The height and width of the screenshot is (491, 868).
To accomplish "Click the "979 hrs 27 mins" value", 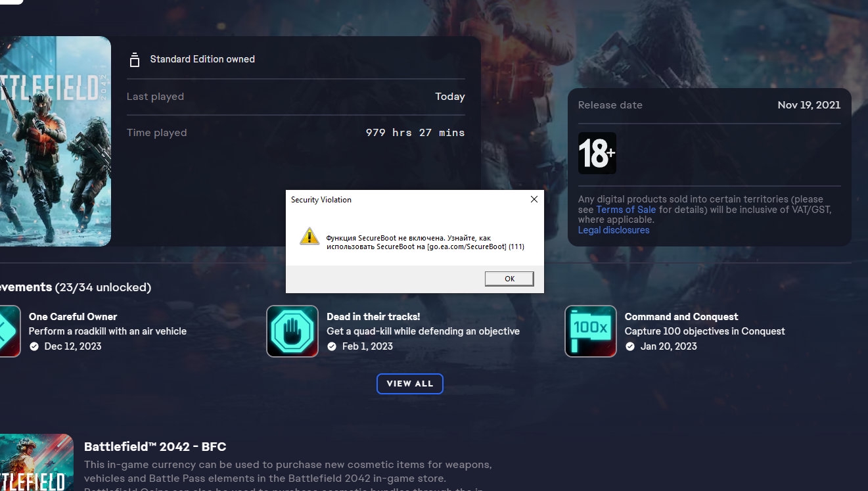I will (x=415, y=133).
